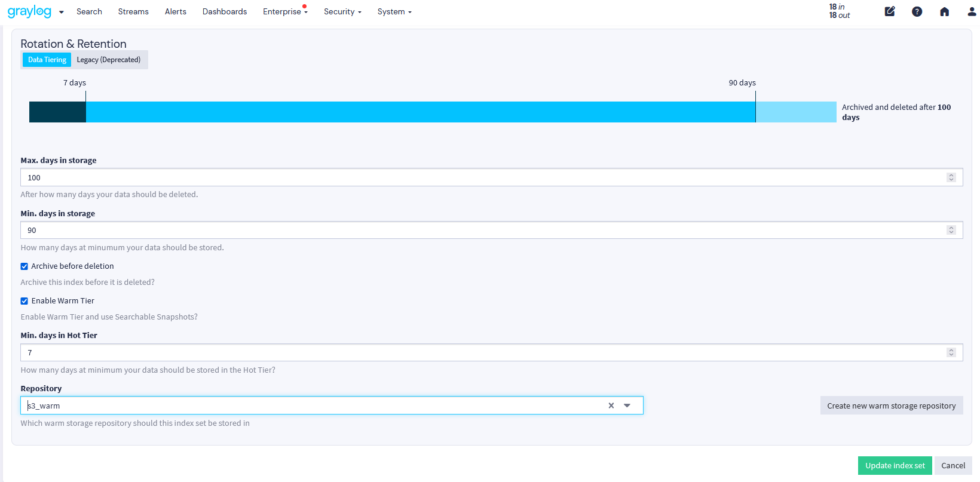Click the stepper on Max. days in storage
980x482 pixels.
tap(951, 177)
